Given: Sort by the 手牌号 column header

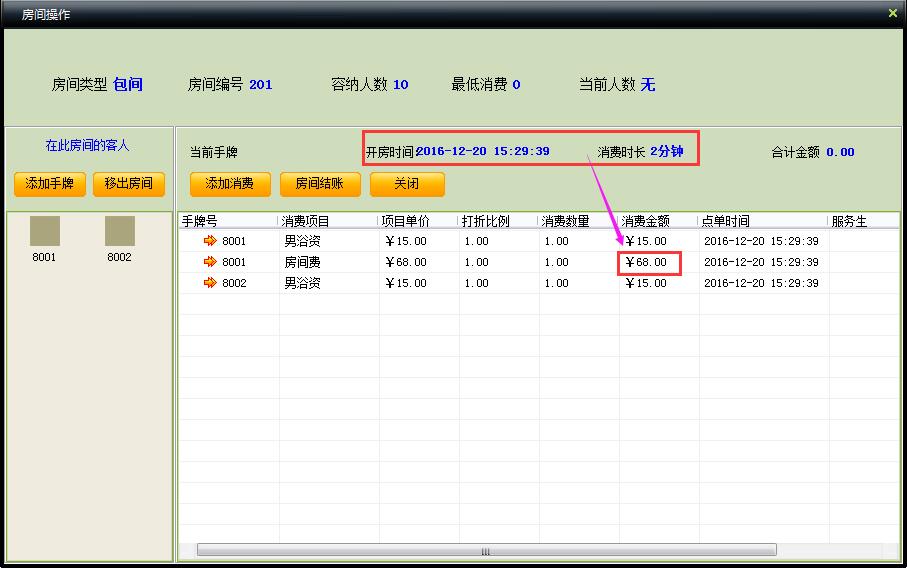Looking at the screenshot, I should pyautogui.click(x=228, y=221).
